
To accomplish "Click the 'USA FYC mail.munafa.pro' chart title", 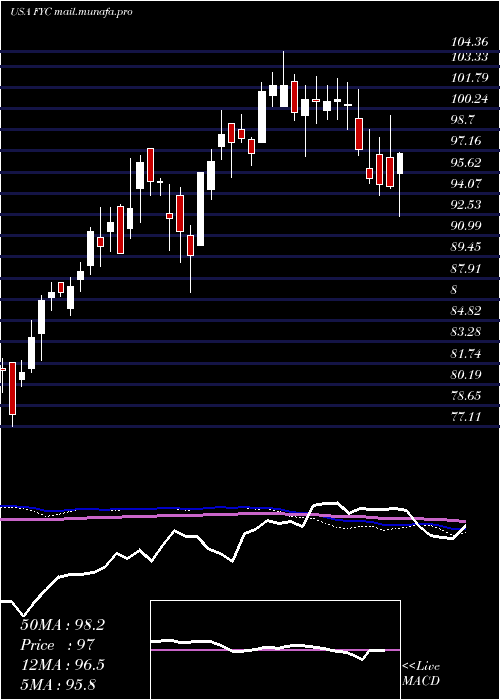I will click(71, 12).
